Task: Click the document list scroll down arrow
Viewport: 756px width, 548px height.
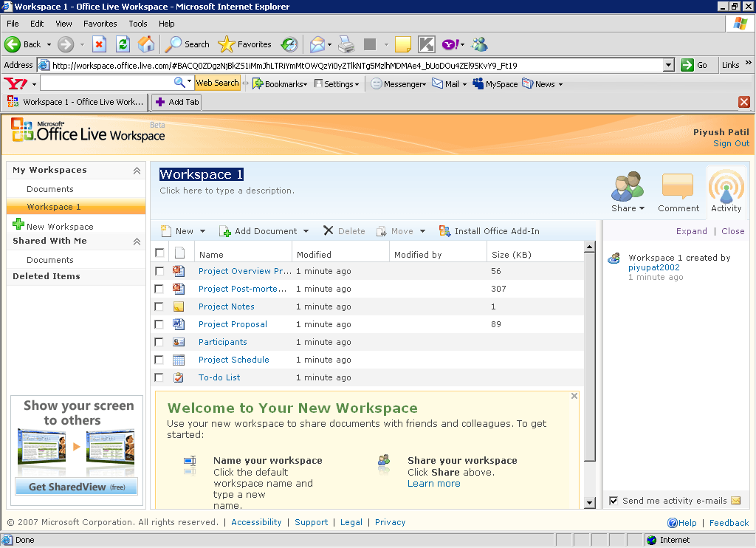Action: point(590,503)
